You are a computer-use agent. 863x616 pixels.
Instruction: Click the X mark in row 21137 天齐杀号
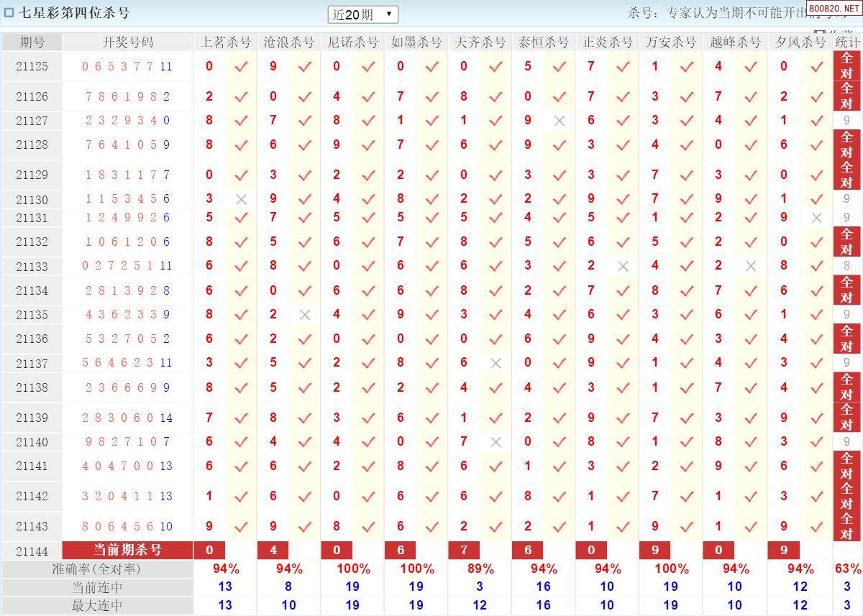(x=496, y=363)
